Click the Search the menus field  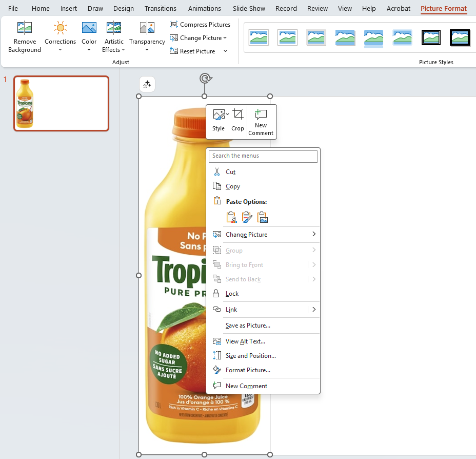point(263,156)
